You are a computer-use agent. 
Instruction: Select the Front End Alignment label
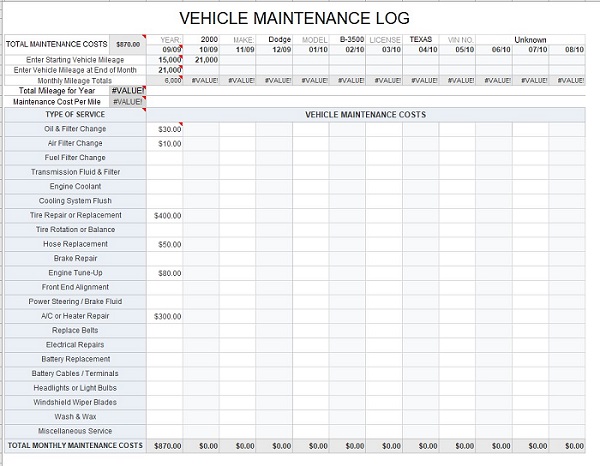tap(75, 287)
